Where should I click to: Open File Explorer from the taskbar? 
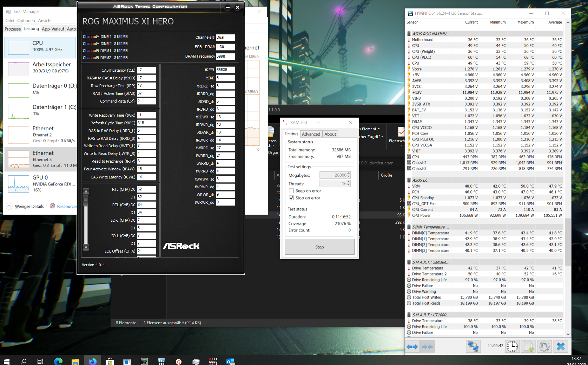(x=75, y=361)
